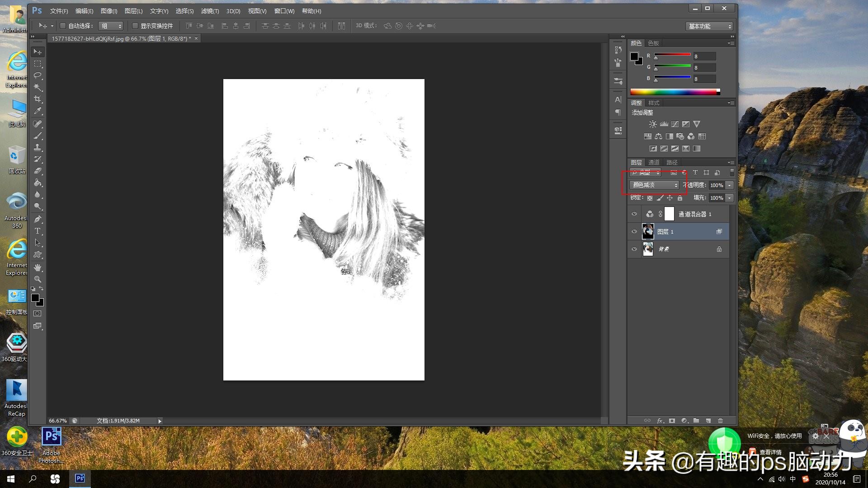Click the foreground color swatch in toolbox

(35, 298)
